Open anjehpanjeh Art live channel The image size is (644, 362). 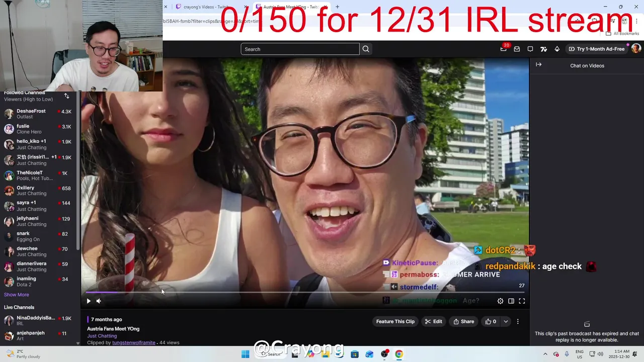(39, 335)
